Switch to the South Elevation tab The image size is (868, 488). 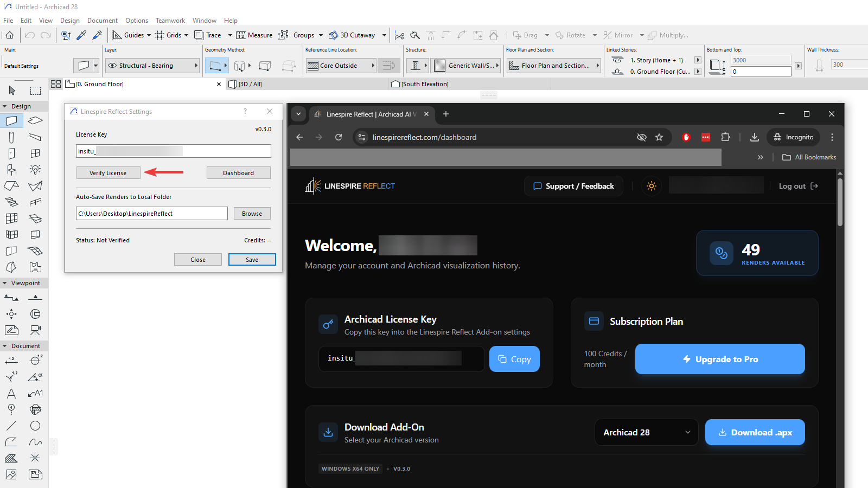(x=424, y=84)
